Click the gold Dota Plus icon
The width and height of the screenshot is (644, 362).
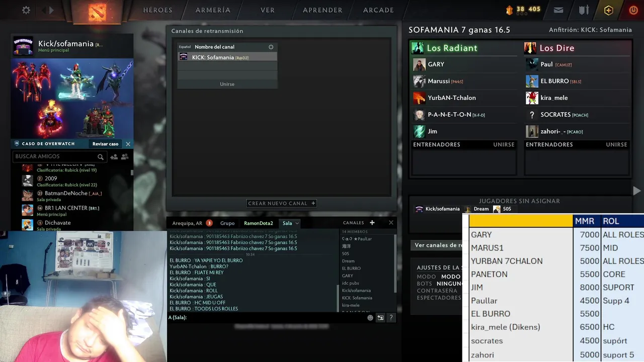pos(609,10)
